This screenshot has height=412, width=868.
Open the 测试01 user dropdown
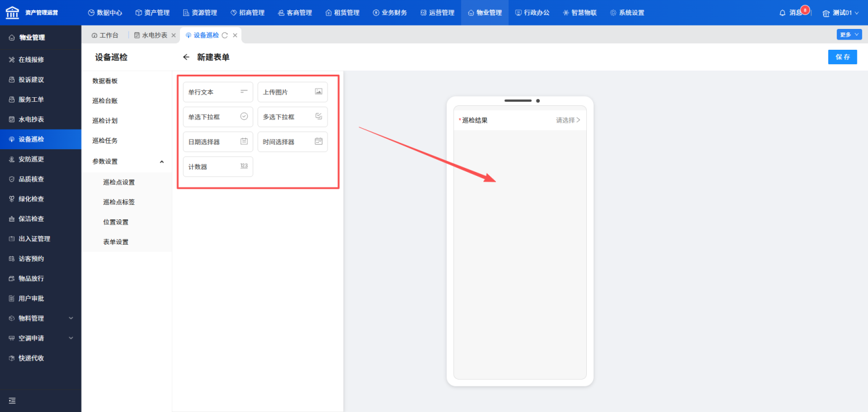[840, 13]
